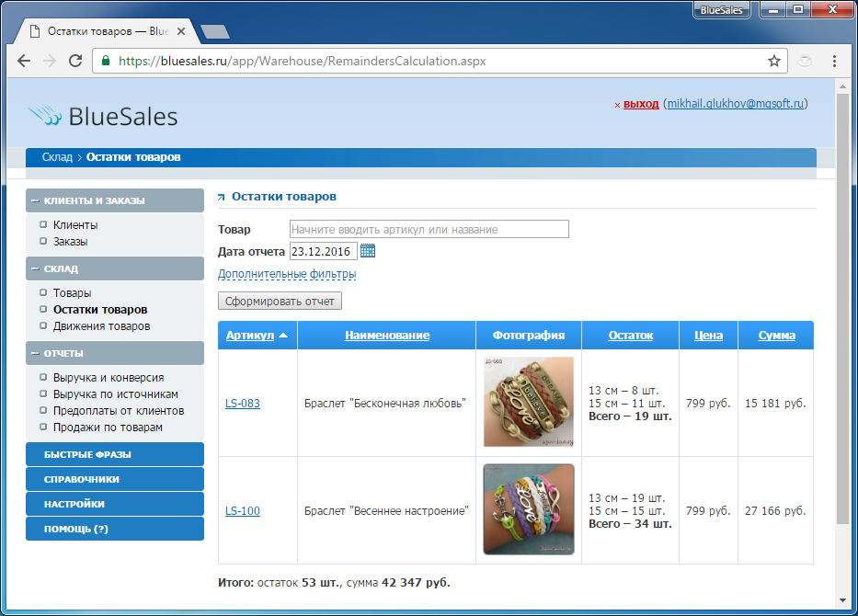Open the Настройки menu section
The height and width of the screenshot is (616, 858).
(x=115, y=504)
